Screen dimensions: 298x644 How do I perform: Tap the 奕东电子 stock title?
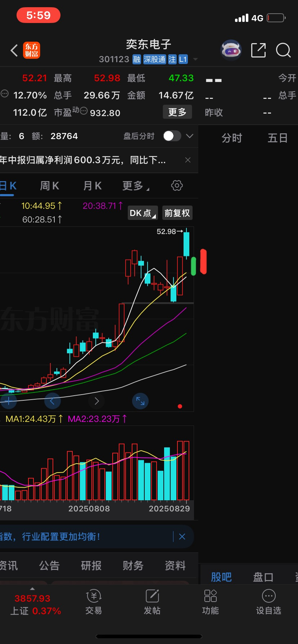click(149, 45)
